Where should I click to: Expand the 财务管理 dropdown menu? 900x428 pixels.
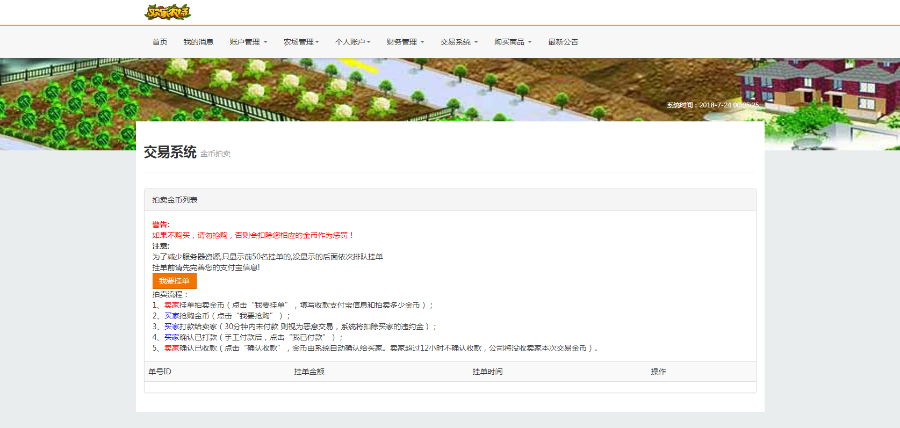405,42
